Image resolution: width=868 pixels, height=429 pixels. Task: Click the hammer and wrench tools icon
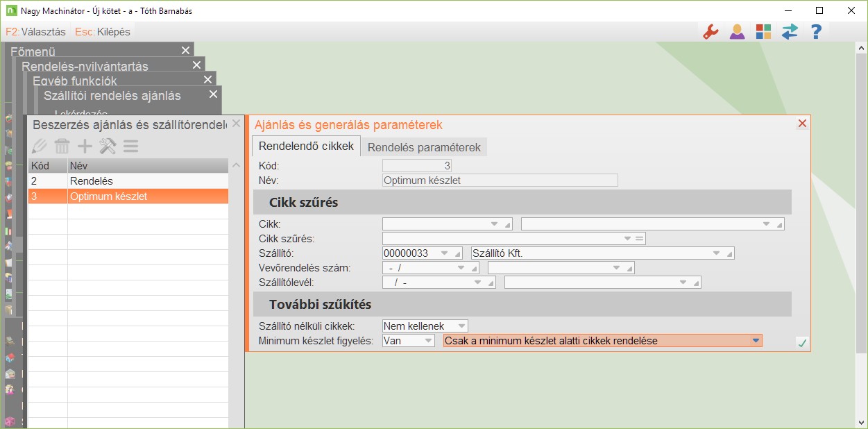[108, 146]
